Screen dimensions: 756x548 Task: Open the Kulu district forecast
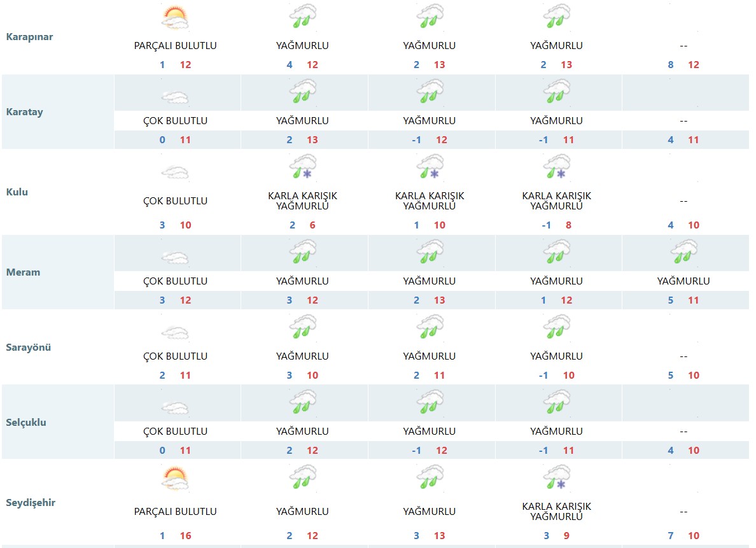pyautogui.click(x=17, y=192)
